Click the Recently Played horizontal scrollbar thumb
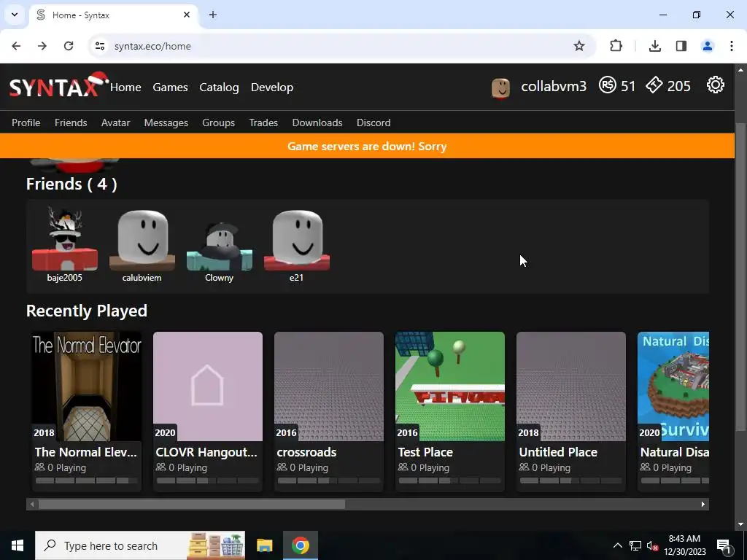The image size is (747, 560). (192, 504)
